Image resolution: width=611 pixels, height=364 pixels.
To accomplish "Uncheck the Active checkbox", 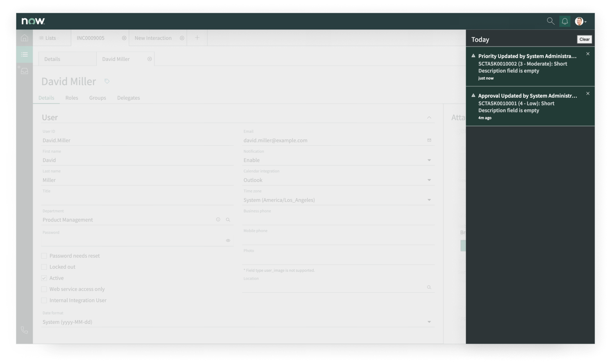I will point(44,278).
